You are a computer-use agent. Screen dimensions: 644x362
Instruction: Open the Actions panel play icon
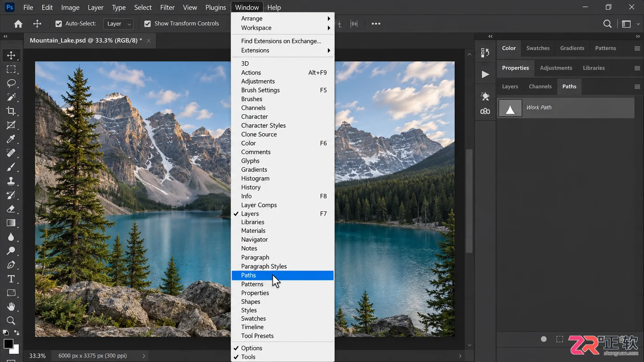point(485,74)
